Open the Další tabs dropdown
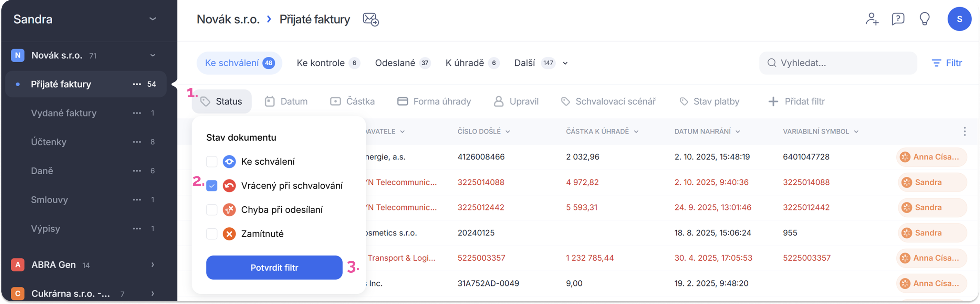Screen dimensions: 980x304 pos(541,63)
